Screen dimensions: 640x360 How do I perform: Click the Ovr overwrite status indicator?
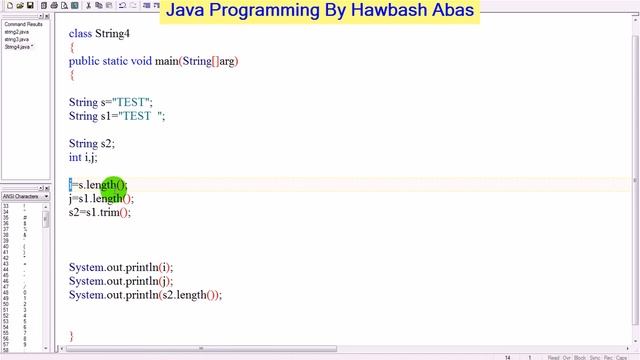click(567, 358)
